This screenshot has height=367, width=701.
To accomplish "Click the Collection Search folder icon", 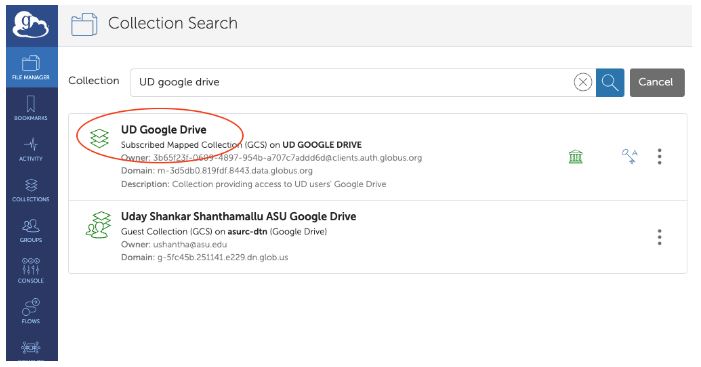I will coord(84,24).
